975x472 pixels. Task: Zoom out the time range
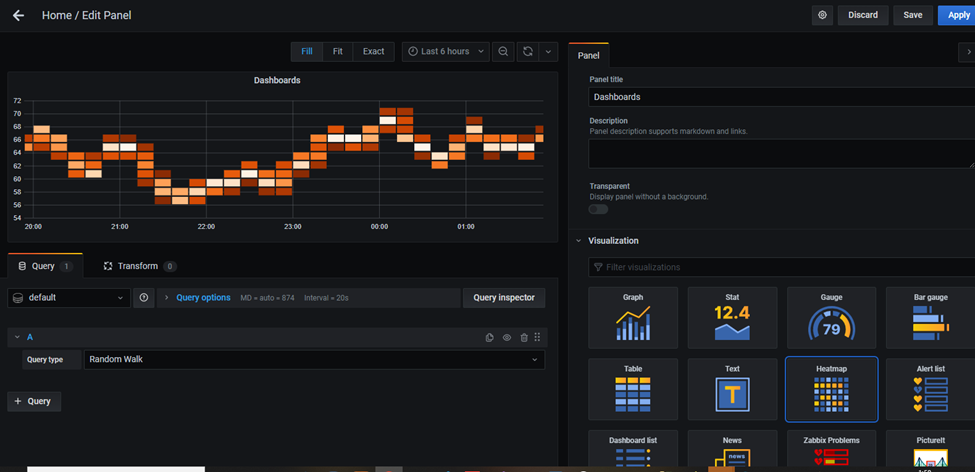pyautogui.click(x=503, y=52)
